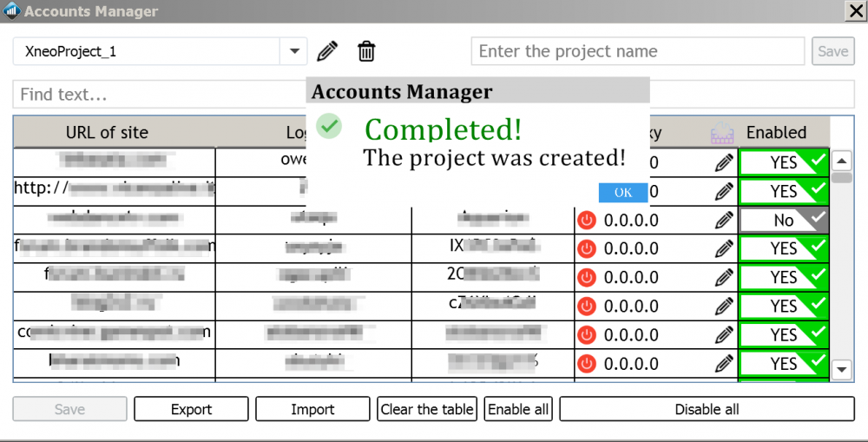Viewport: 868px width, 442px height.
Task: Click Clear the table button
Action: [x=427, y=409]
